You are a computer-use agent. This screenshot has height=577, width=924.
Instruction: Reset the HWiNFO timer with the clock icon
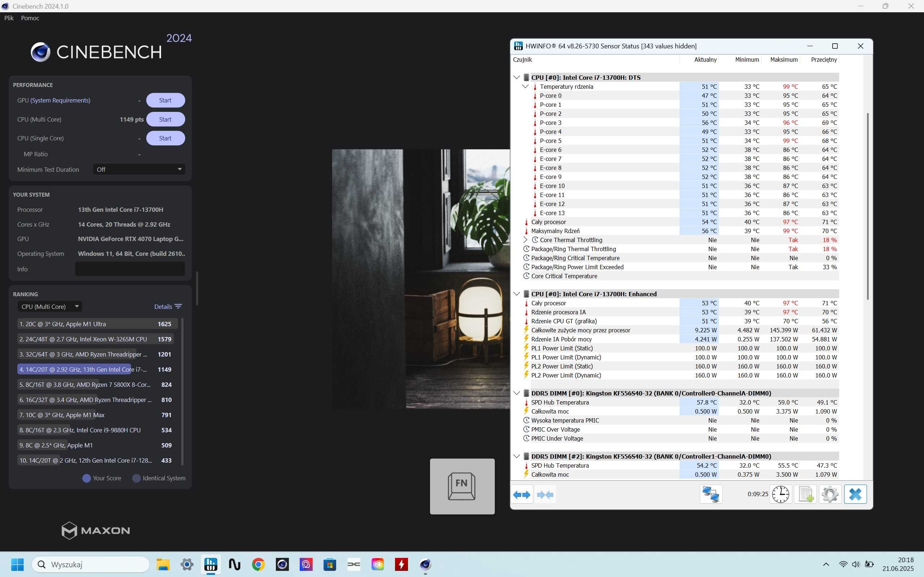pos(780,494)
